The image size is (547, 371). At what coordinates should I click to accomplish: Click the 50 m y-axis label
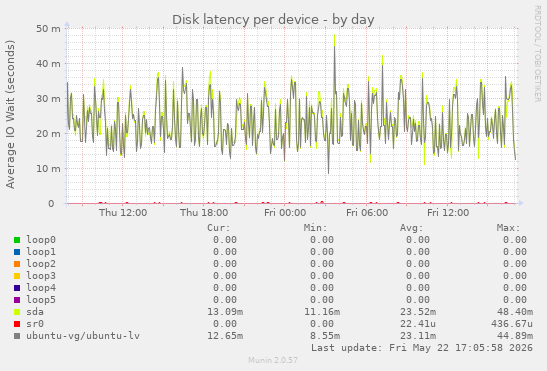(48, 29)
